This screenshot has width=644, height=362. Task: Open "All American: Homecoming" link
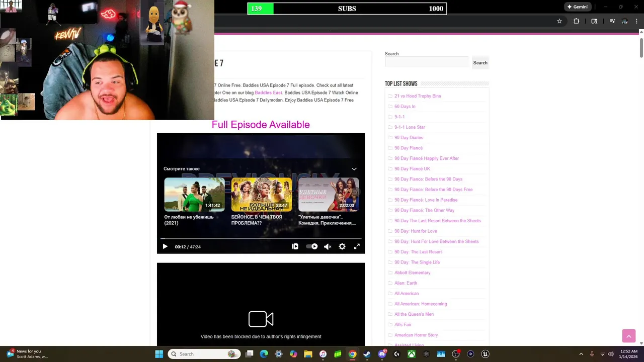421,304
